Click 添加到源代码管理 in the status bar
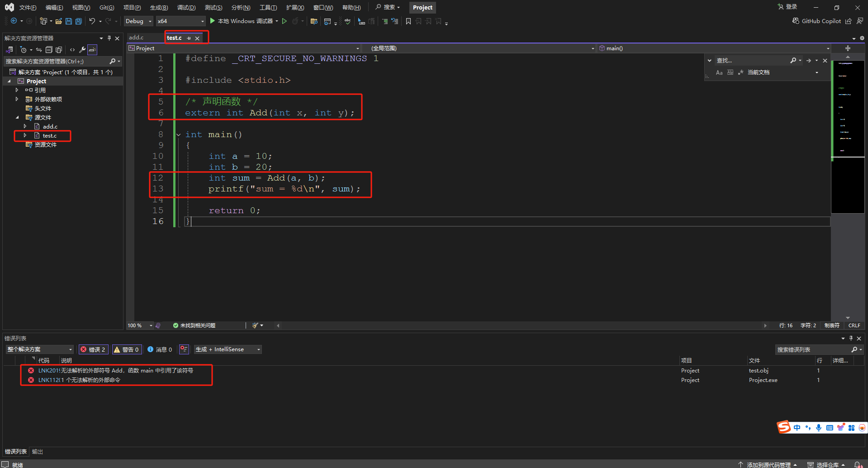The width and height of the screenshot is (868, 468). click(x=768, y=464)
